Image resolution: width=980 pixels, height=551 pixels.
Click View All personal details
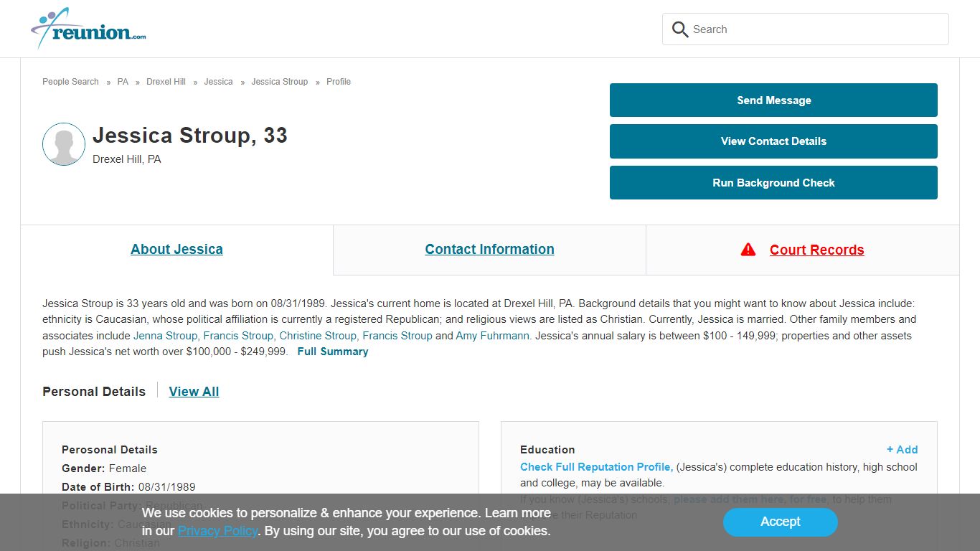pos(194,392)
